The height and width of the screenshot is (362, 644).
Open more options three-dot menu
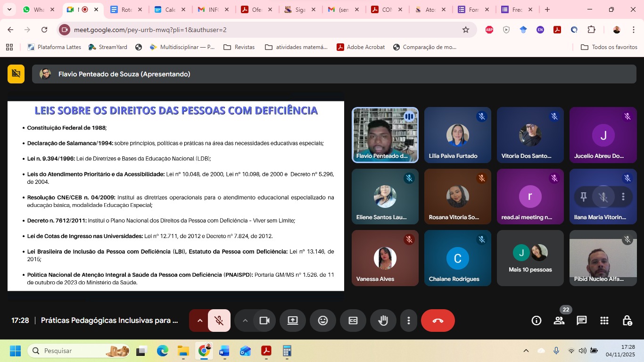409,321
